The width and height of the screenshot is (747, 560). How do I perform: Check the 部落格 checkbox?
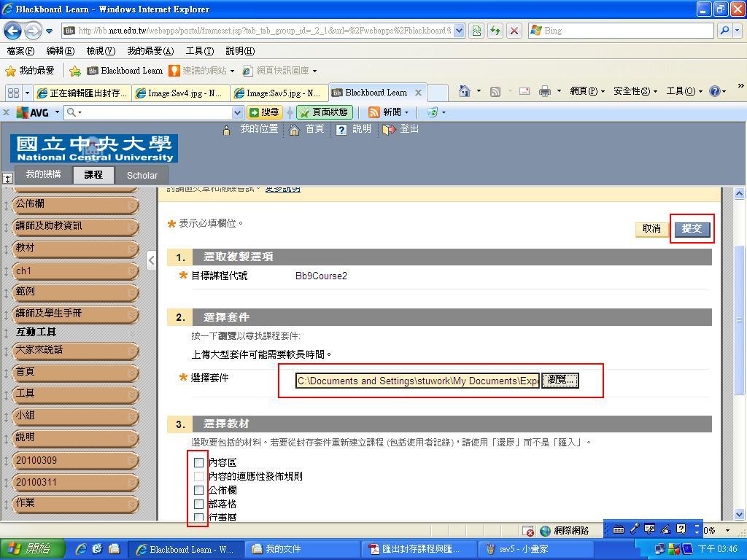198,504
